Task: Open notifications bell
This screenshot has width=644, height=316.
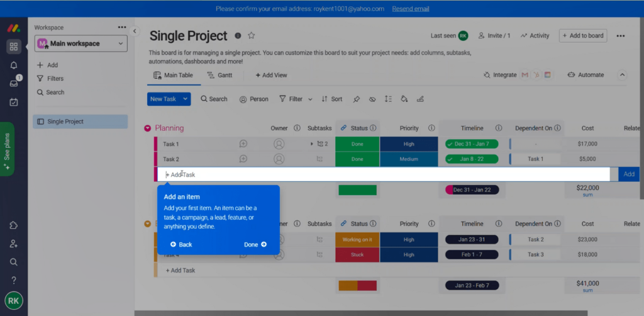Action: (14, 65)
